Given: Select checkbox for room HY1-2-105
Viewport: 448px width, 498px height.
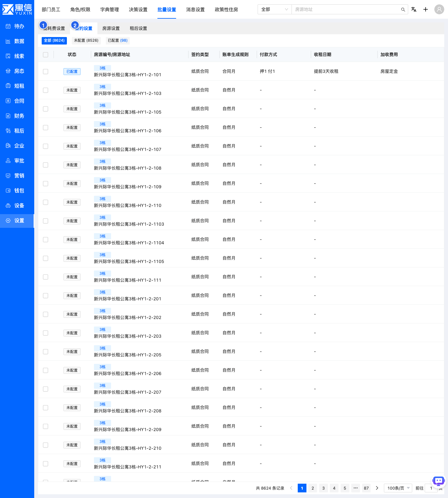Looking at the screenshot, I should click(x=45, y=109).
